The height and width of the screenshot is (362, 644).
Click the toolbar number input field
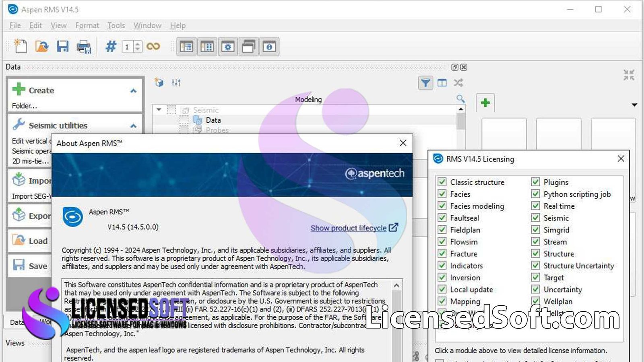pos(128,47)
